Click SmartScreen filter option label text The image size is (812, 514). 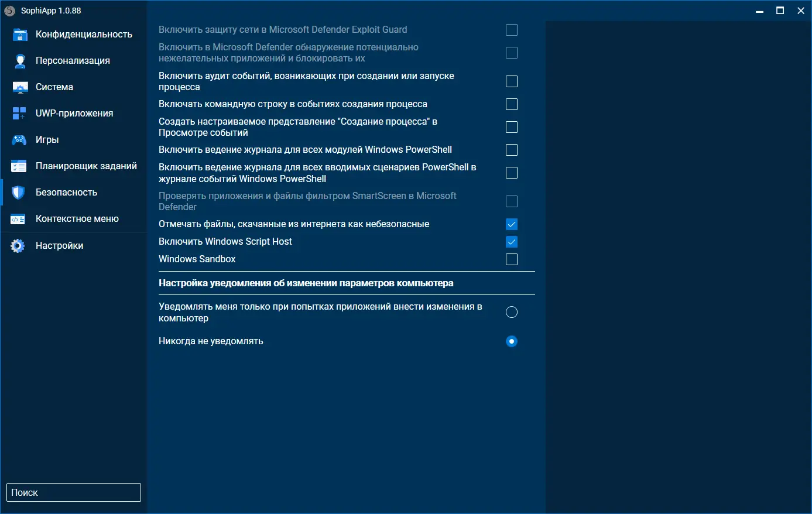(x=307, y=201)
